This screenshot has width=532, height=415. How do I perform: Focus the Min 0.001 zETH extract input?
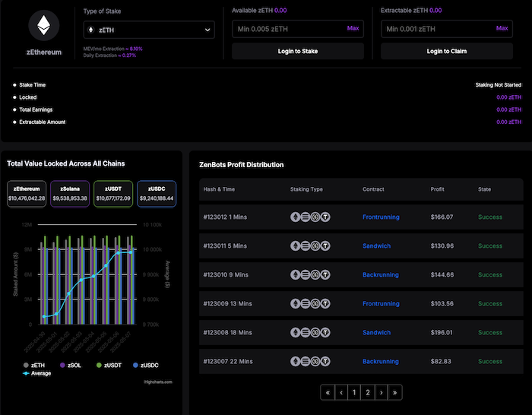447,29
